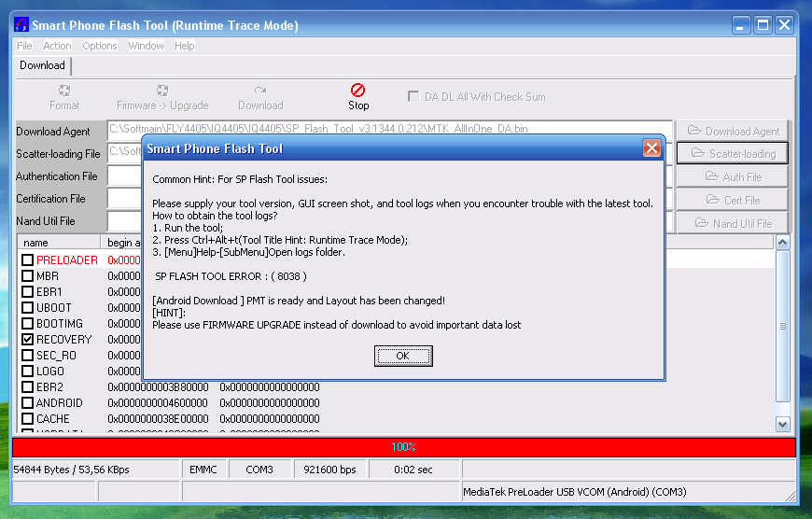
Task: Close the Smart Phone Flash Tool error dialog
Action: click(x=651, y=148)
